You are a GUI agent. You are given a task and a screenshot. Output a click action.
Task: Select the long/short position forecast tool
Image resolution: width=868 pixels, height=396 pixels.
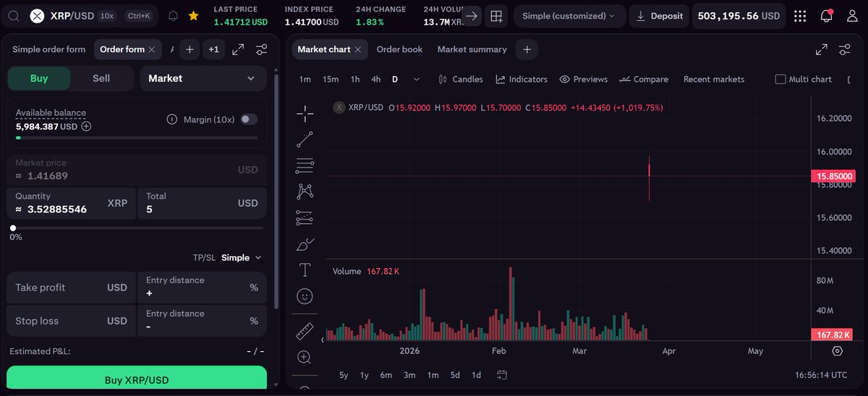[x=305, y=218]
